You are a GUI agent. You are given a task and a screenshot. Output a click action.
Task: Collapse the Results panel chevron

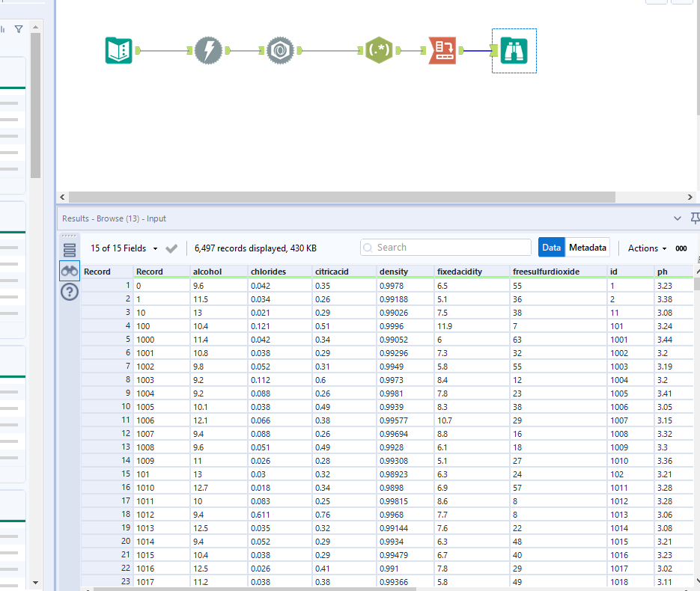coord(678,218)
